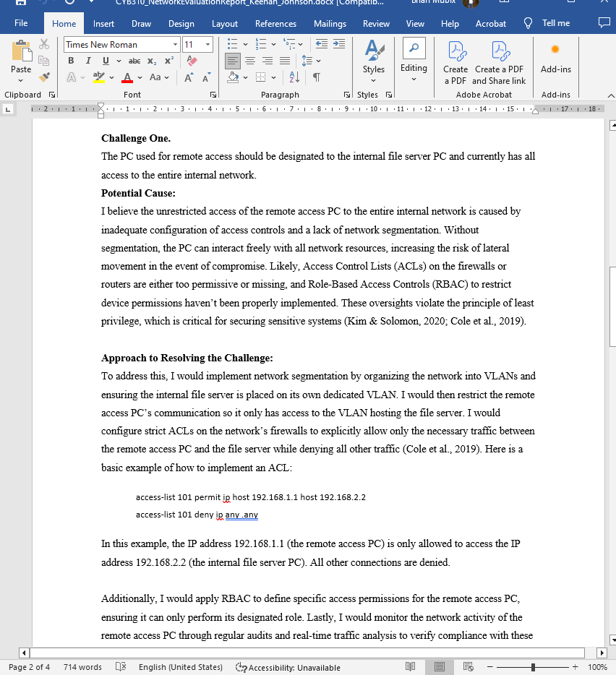The height and width of the screenshot is (675, 616).
Task: Switch to Read Mode view
Action: [x=411, y=667]
